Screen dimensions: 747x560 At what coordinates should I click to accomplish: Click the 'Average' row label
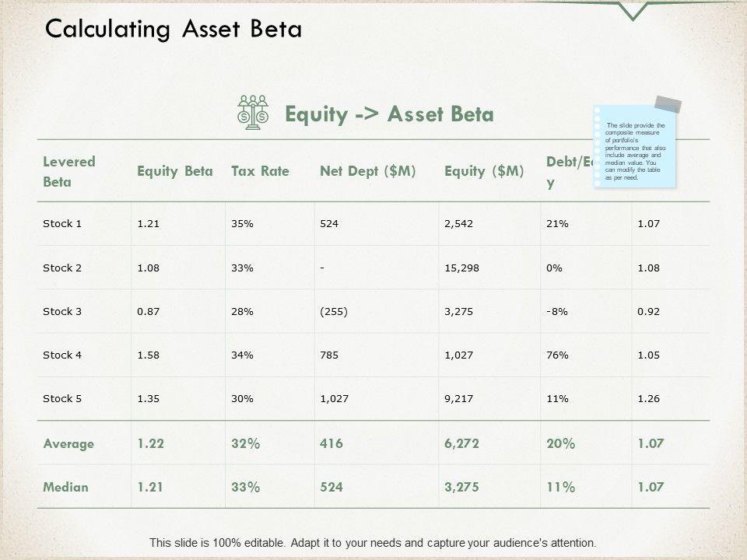pos(68,443)
